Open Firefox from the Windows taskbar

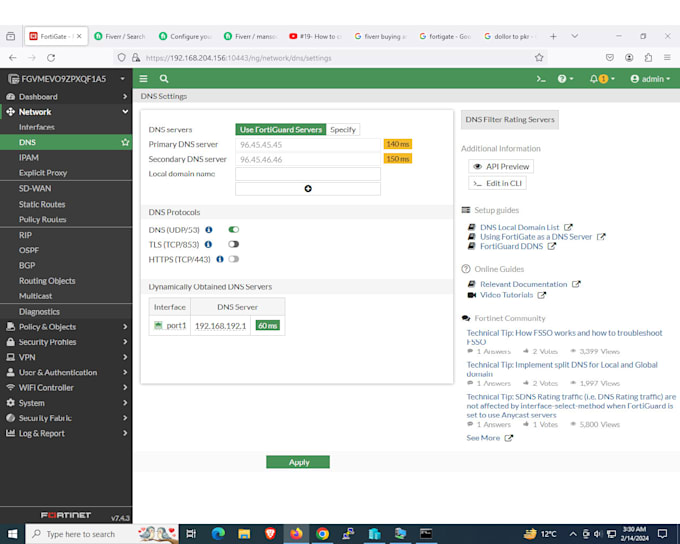point(296,534)
